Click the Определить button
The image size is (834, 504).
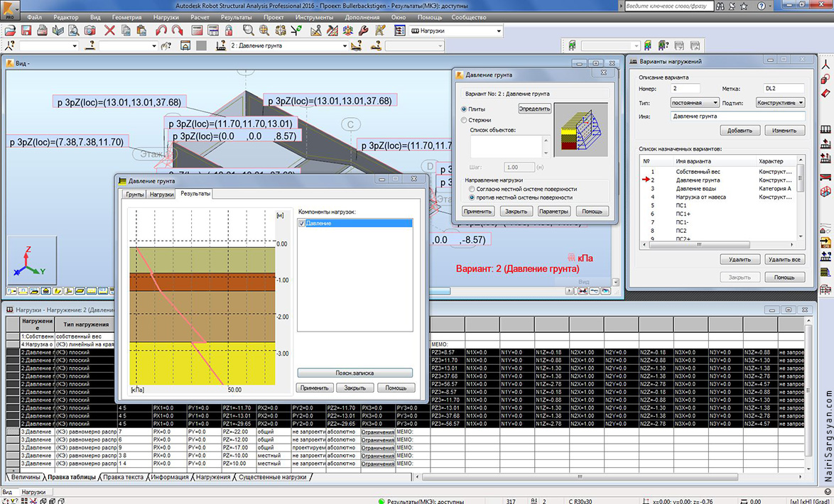pyautogui.click(x=534, y=109)
